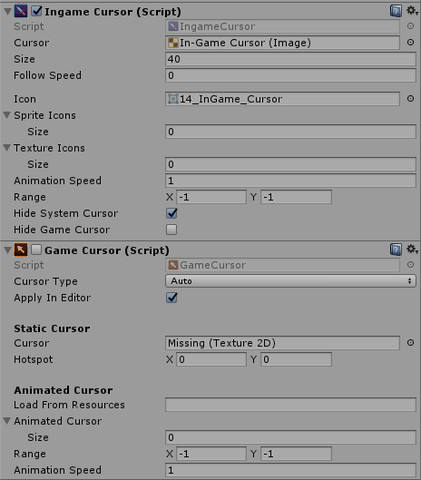Click the Follow Speed input field
The image size is (421, 480).
tap(290, 75)
